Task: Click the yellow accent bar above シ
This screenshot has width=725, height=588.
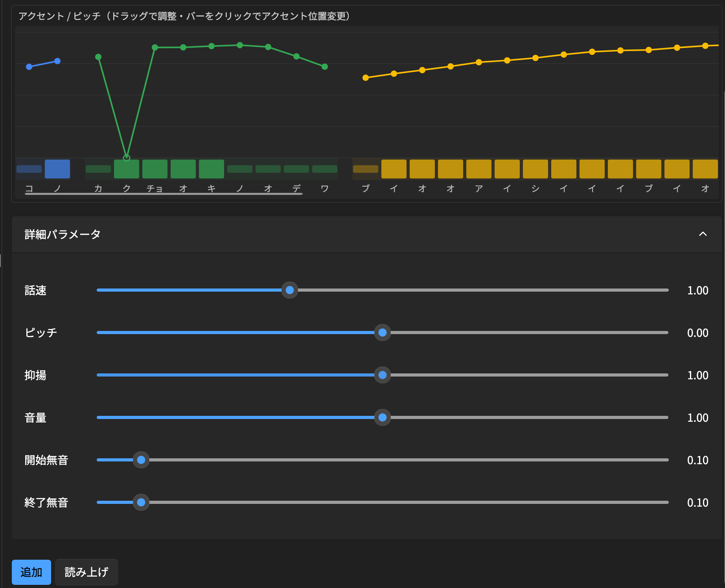Action: click(535, 169)
